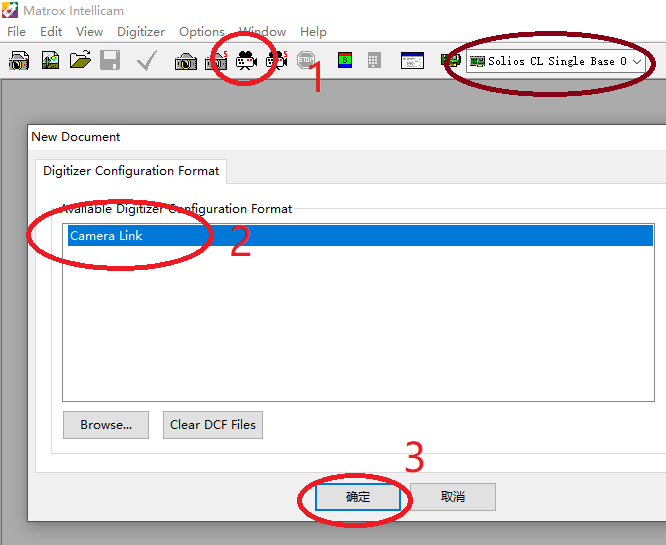Viewport: 666px width, 545px height.
Task: Click the Clear DCF Files button
Action: pyautogui.click(x=213, y=425)
